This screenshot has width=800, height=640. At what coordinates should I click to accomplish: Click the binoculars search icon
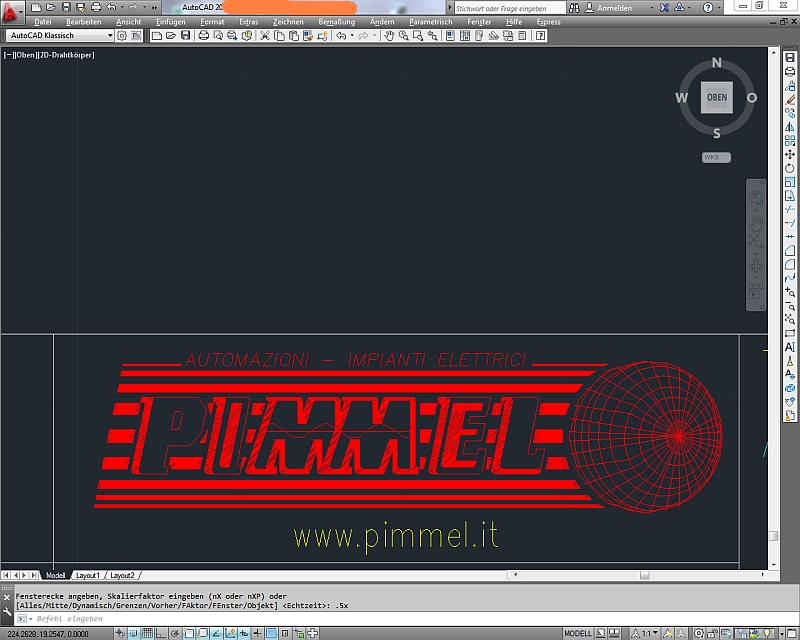coord(574,8)
